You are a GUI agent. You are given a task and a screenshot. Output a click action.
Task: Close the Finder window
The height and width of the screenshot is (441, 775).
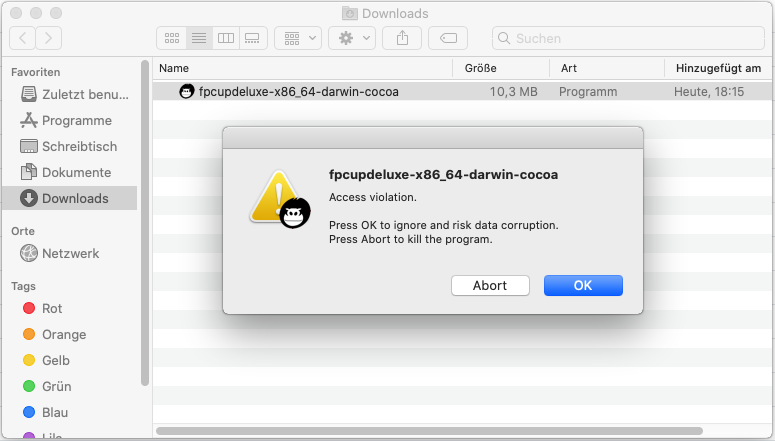pyautogui.click(x=16, y=13)
